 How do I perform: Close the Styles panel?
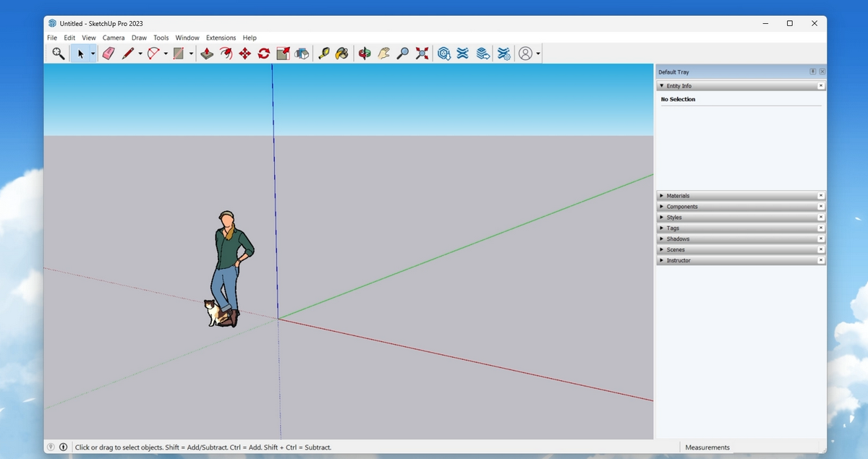click(x=821, y=217)
